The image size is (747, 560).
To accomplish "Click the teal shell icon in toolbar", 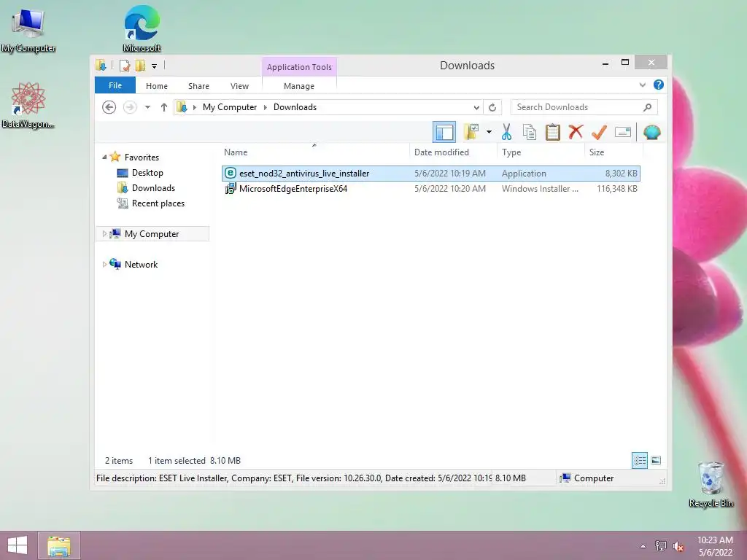I will click(x=651, y=132).
